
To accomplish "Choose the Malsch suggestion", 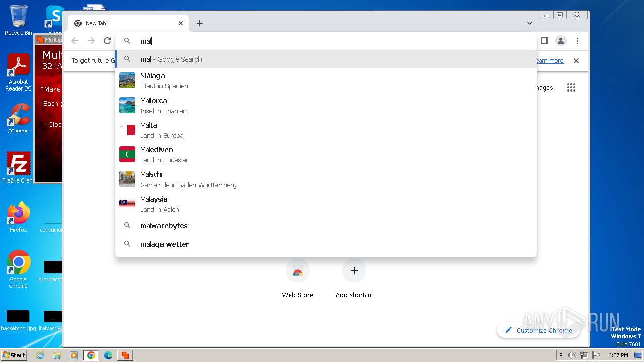I will tap(326, 179).
